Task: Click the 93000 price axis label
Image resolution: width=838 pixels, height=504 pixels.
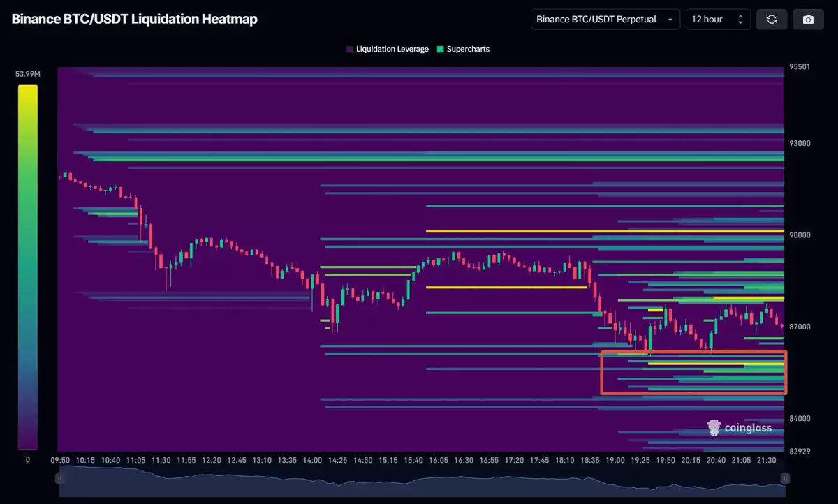Action: click(x=800, y=143)
